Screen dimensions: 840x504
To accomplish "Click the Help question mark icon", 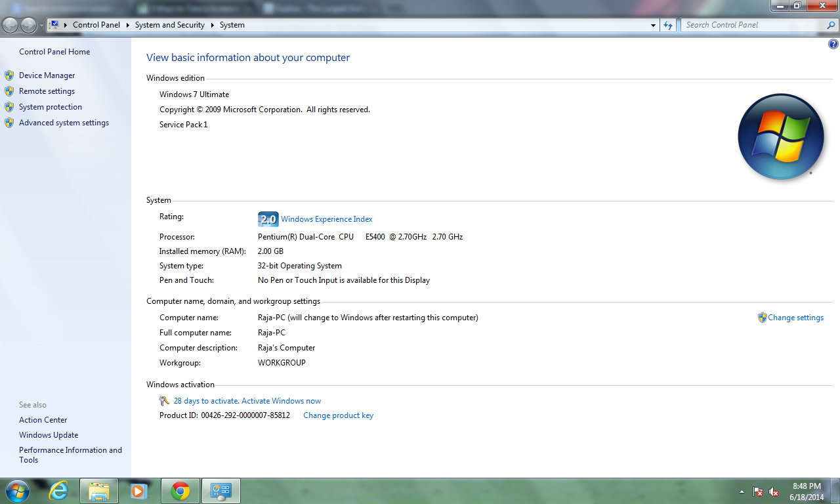I will 833,45.
